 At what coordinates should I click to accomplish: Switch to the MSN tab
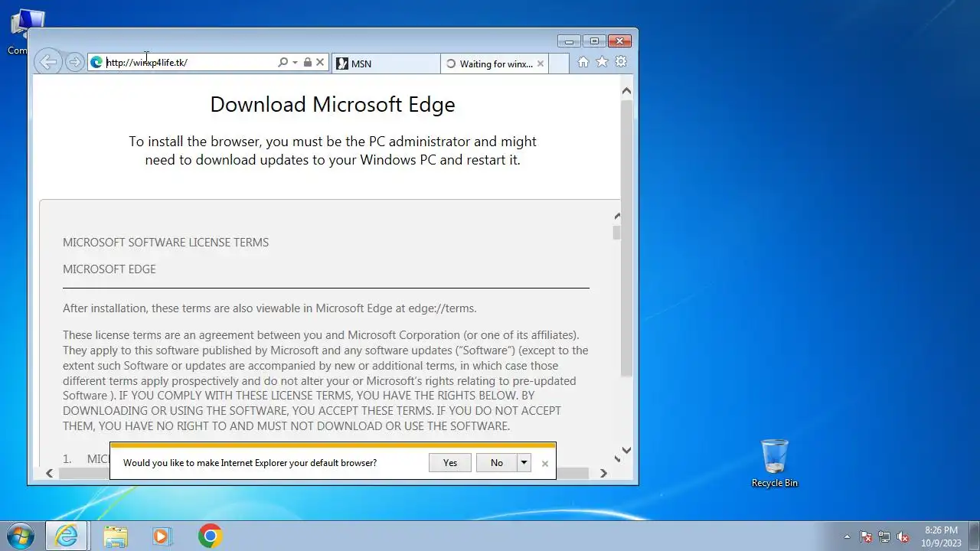pos(386,64)
